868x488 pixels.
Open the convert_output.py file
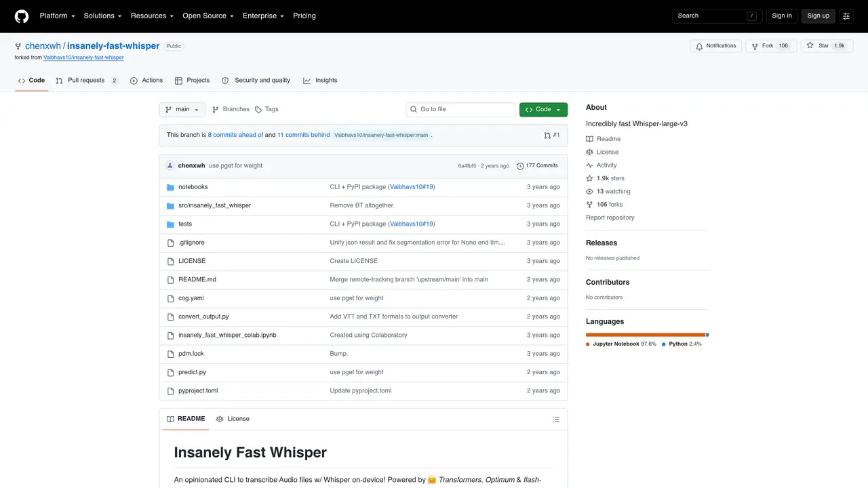[203, 317]
